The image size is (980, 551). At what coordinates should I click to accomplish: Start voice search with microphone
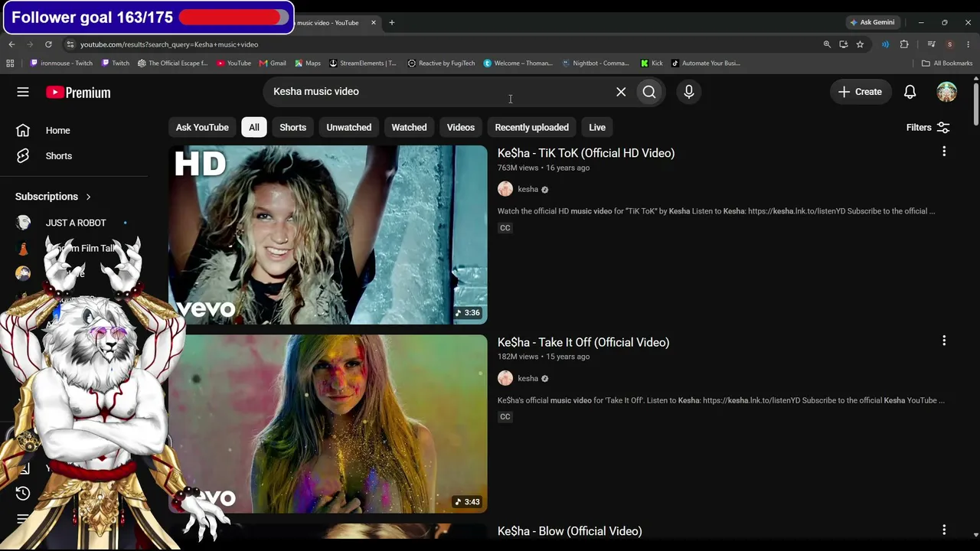tap(689, 92)
